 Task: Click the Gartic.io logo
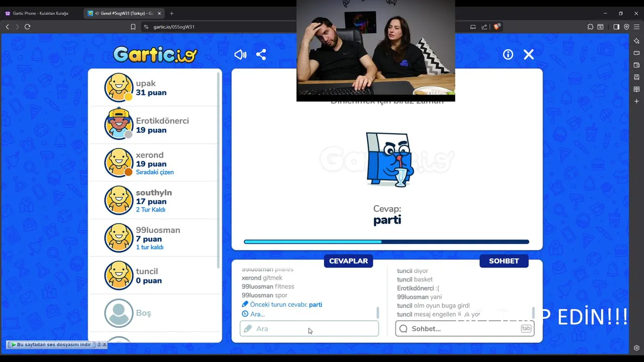pyautogui.click(x=155, y=54)
